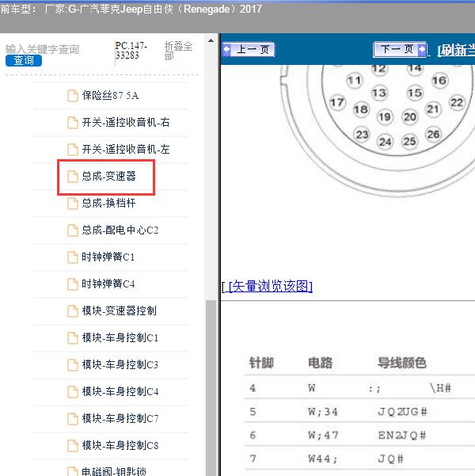Click the page icon beside 模块-车身控制C4
475x476 pixels.
pos(72,391)
